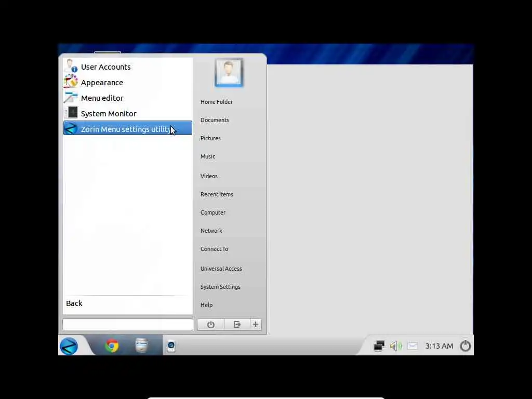Open the file manager taskbar icon

[x=141, y=345]
